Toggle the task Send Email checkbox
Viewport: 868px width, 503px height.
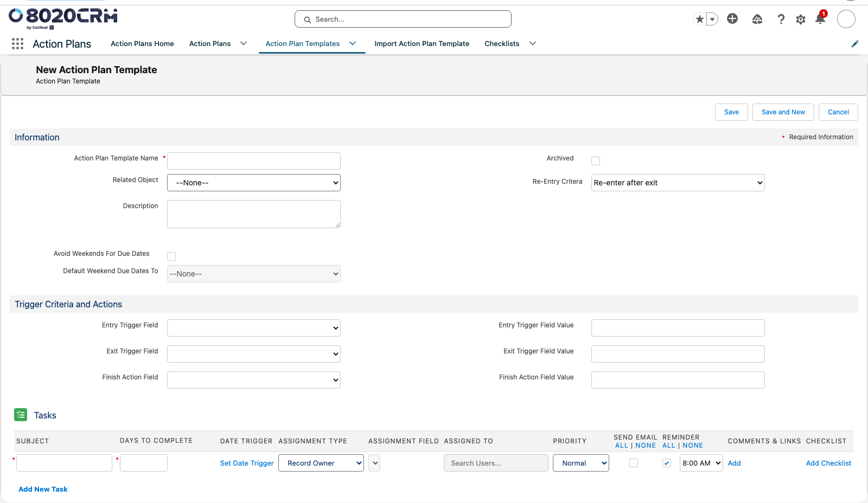[x=634, y=463]
